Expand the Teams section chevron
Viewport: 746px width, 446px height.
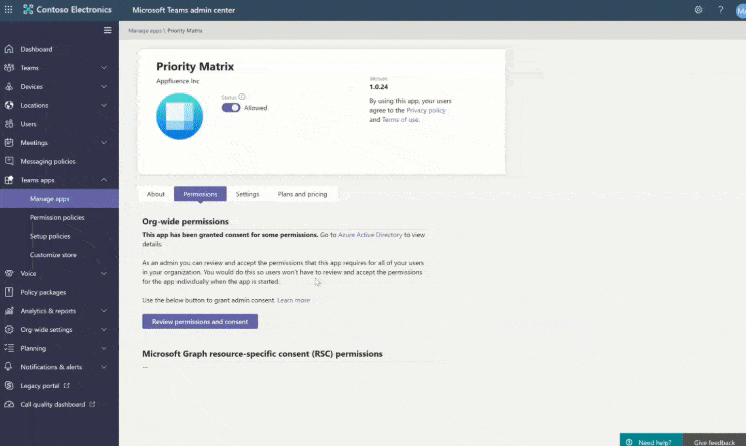(104, 68)
